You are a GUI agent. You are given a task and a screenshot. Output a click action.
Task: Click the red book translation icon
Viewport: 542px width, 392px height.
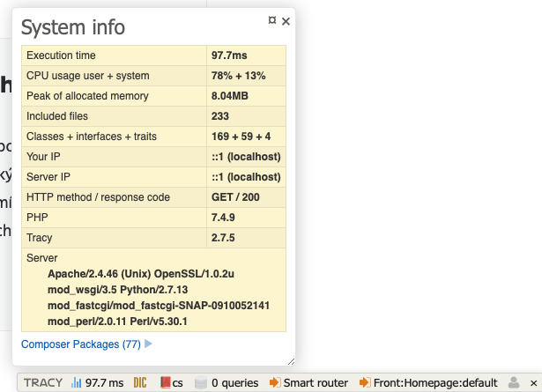click(x=166, y=382)
